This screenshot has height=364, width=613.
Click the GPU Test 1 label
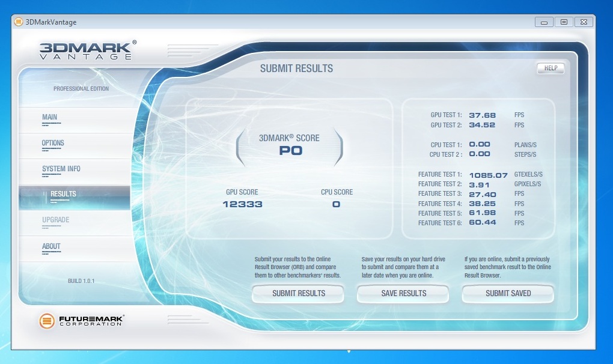446,115
